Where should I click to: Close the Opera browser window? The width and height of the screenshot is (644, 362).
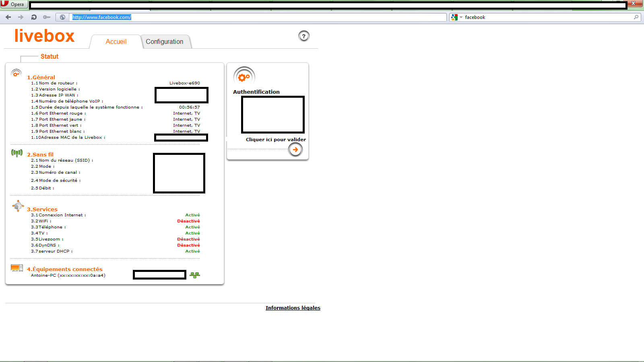[634, 4]
